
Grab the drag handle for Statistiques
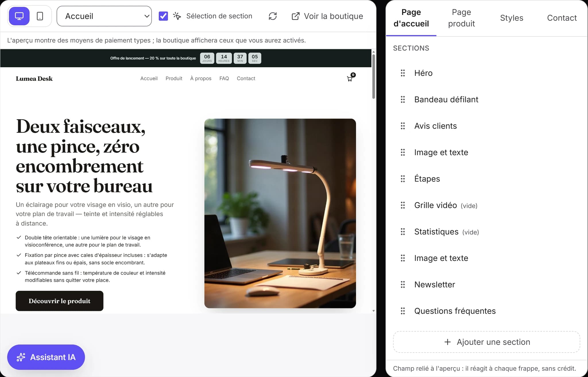(403, 232)
